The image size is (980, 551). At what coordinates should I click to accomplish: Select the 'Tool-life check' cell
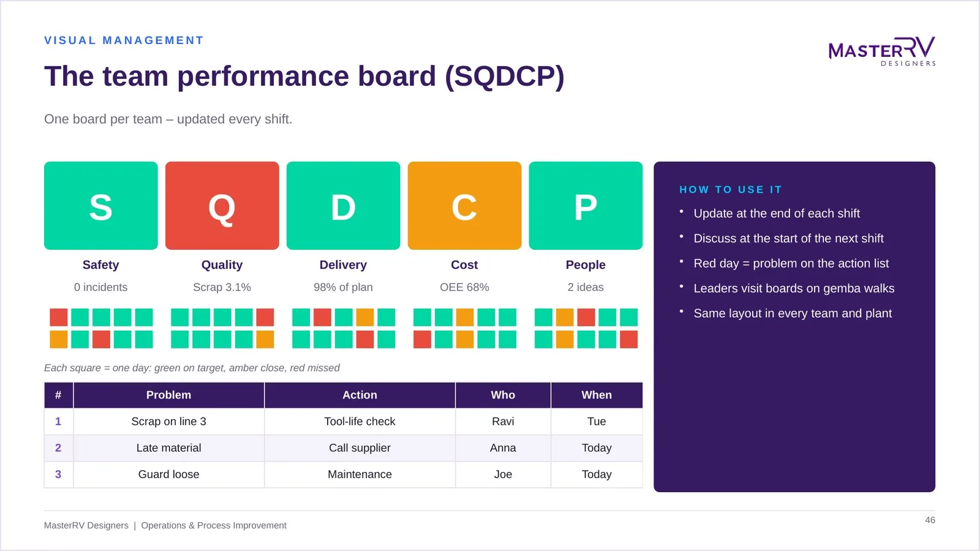tap(360, 422)
